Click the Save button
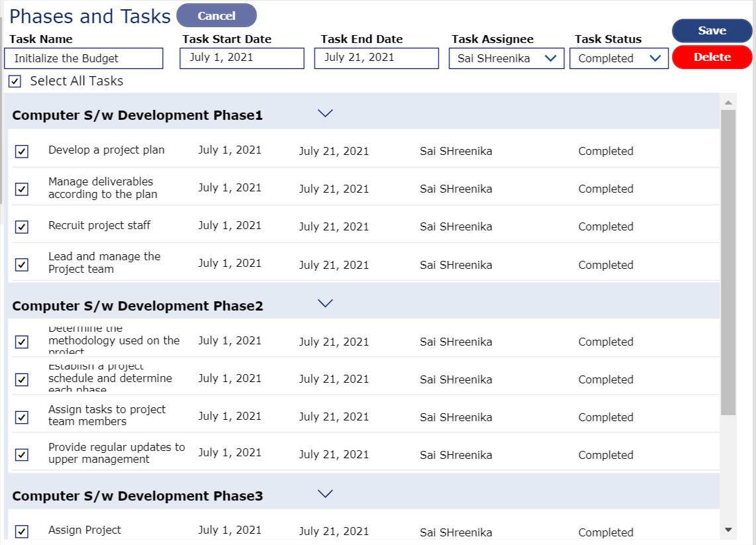The width and height of the screenshot is (756, 545). pos(712,30)
